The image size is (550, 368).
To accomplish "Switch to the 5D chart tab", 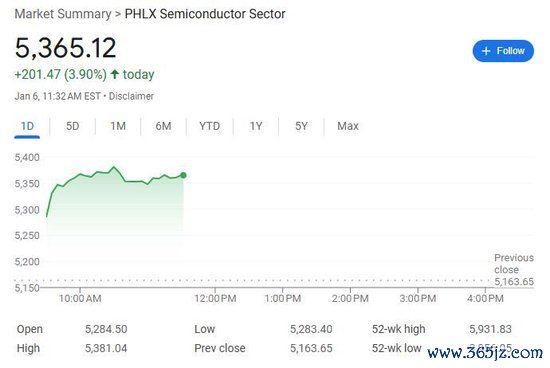I will pyautogui.click(x=73, y=126).
